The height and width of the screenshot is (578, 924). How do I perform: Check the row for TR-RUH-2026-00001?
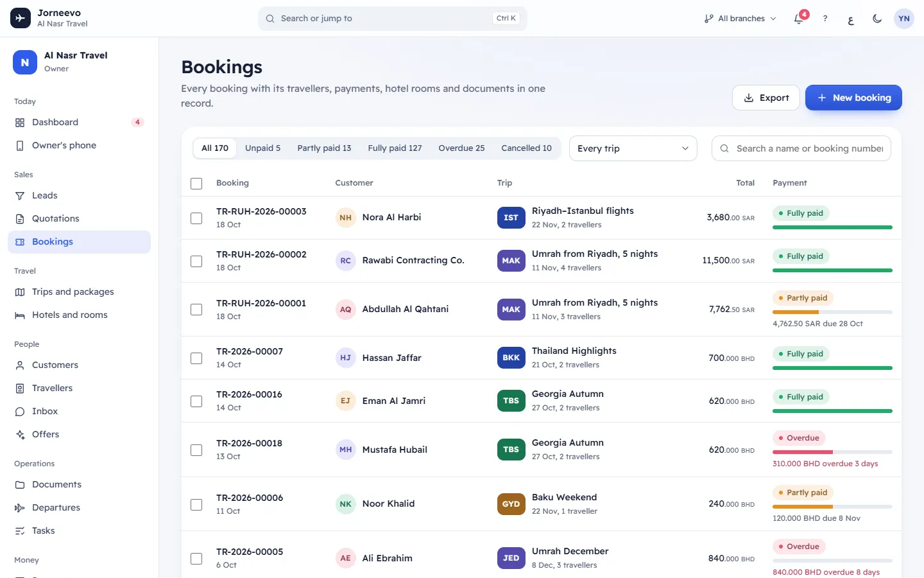tap(196, 310)
